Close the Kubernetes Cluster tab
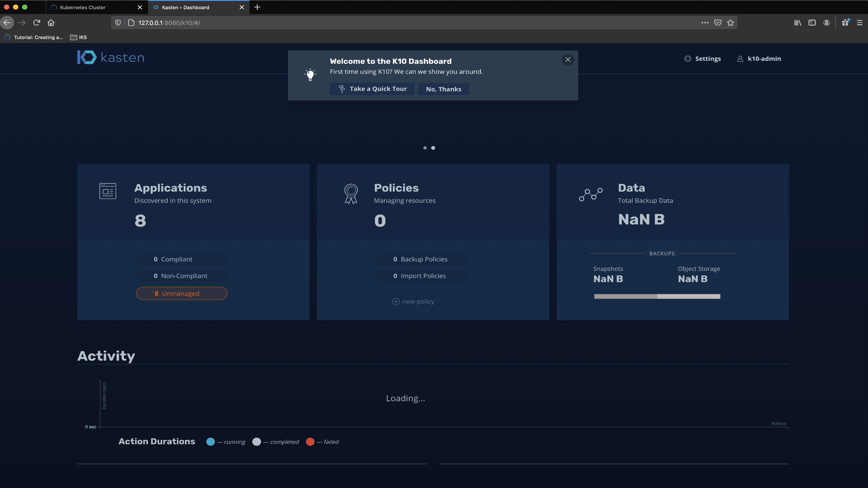This screenshot has height=488, width=868. [x=140, y=7]
